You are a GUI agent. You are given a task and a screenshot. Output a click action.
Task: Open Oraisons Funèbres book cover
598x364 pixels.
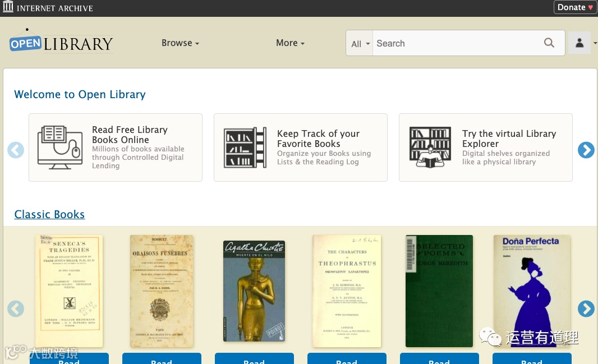(x=162, y=291)
